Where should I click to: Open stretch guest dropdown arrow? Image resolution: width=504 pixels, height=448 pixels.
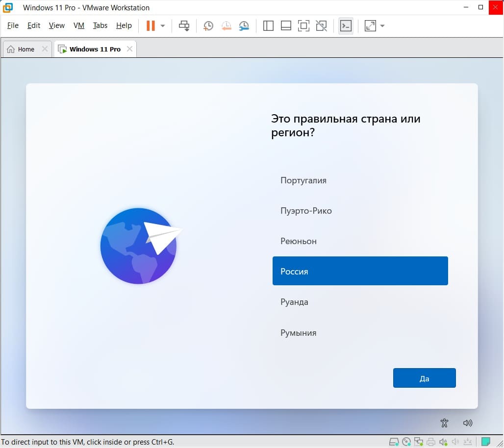382,25
